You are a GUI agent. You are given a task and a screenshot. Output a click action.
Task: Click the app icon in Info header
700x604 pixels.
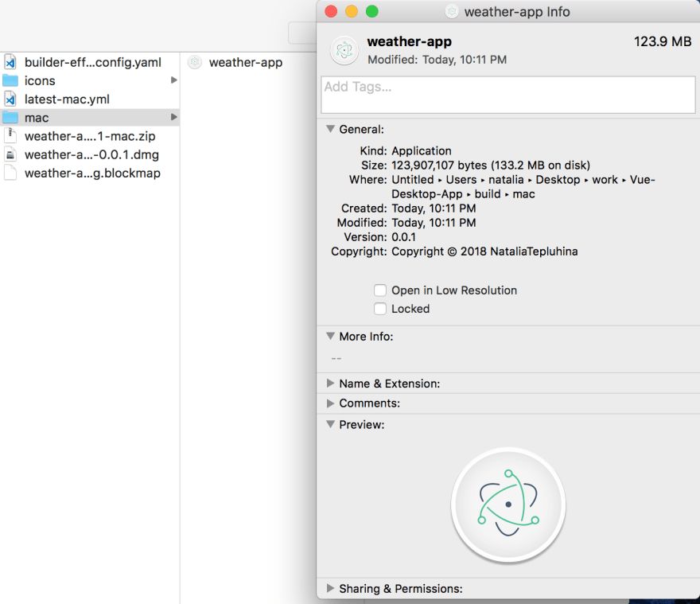point(344,50)
